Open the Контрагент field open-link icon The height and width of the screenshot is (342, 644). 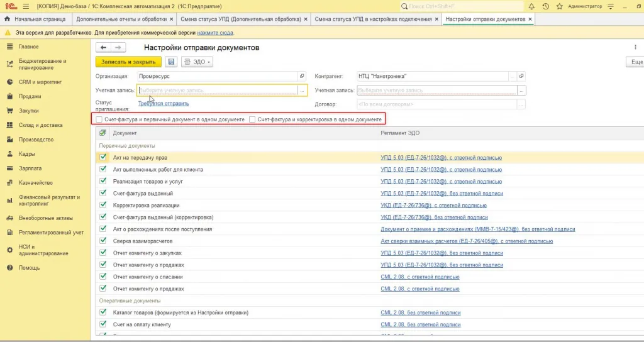pos(521,76)
